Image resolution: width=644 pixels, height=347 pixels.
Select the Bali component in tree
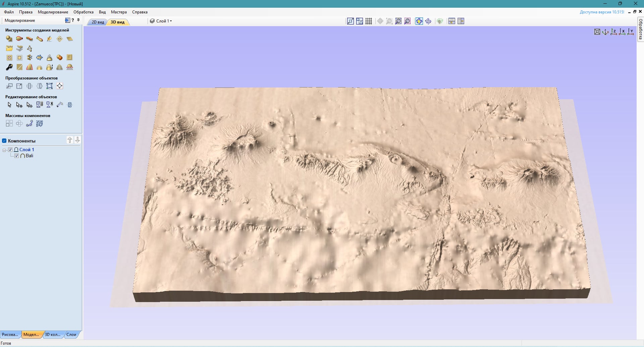(x=30, y=156)
